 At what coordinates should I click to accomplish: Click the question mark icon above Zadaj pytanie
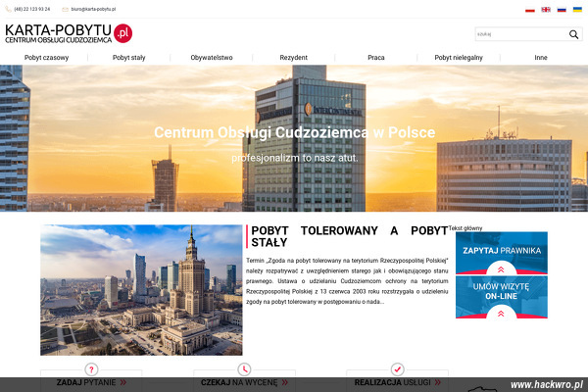click(91, 369)
